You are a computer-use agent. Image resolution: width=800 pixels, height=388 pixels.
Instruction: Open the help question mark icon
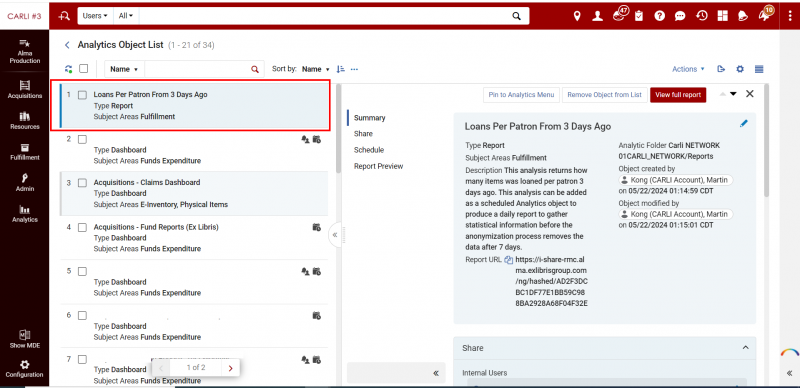(x=660, y=16)
